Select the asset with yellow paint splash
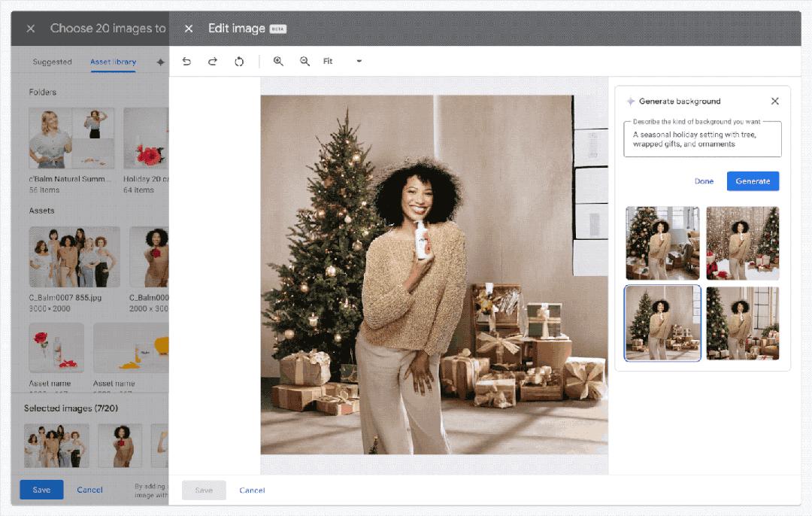 131,348
